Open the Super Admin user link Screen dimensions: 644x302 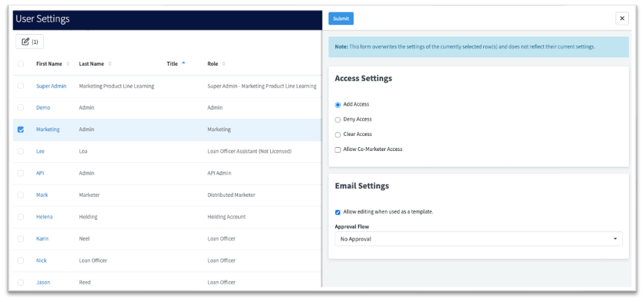51,86
